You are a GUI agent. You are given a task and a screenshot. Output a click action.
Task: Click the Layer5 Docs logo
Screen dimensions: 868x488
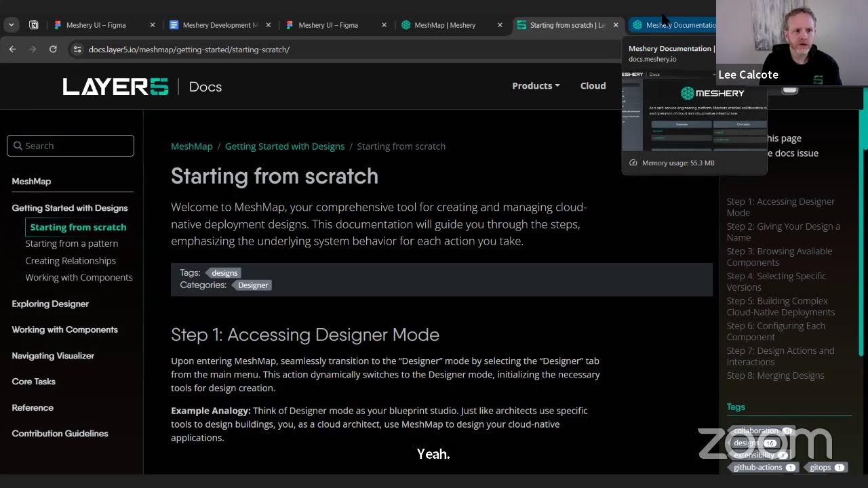pos(142,86)
